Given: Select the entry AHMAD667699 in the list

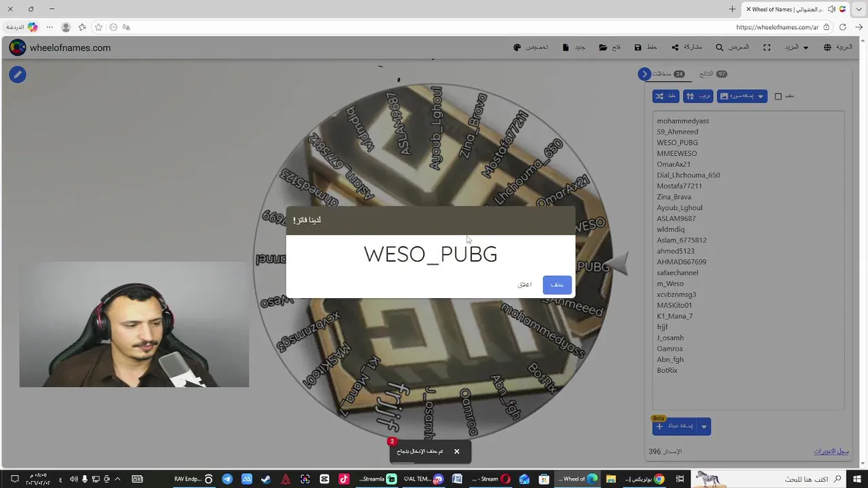Looking at the screenshot, I should coord(682,262).
